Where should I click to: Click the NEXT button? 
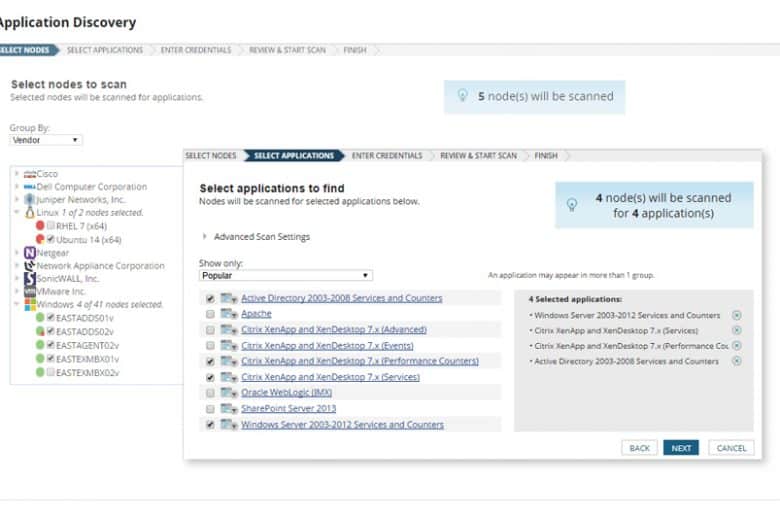[x=681, y=448]
